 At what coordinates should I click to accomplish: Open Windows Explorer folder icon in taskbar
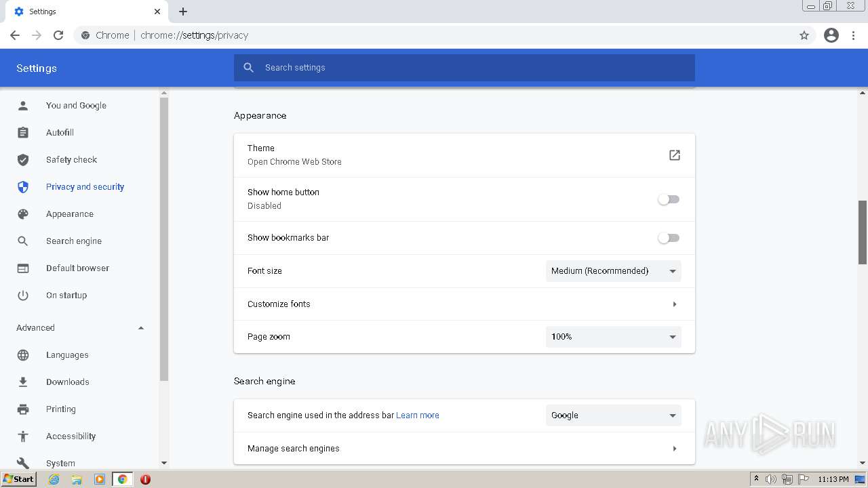(x=77, y=479)
